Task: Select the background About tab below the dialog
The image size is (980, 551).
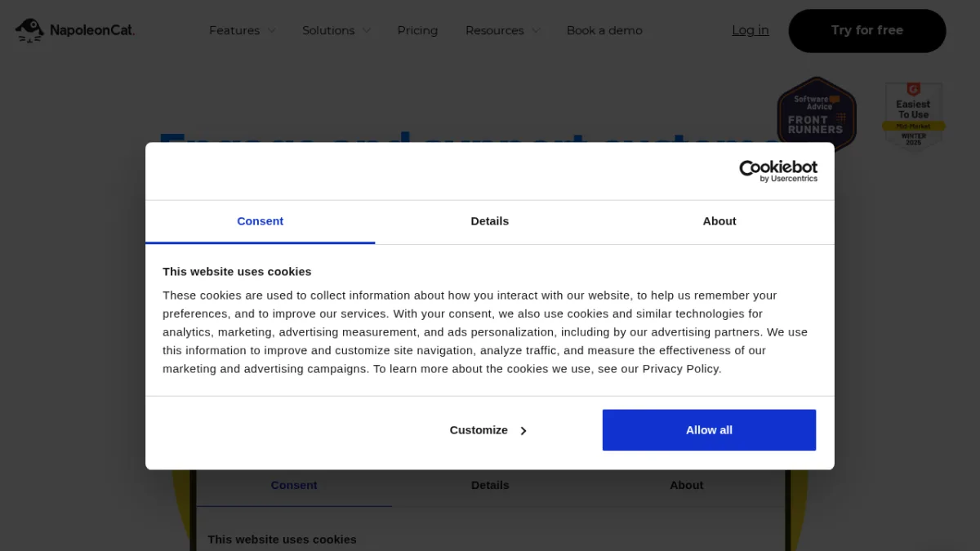Action: tap(686, 485)
